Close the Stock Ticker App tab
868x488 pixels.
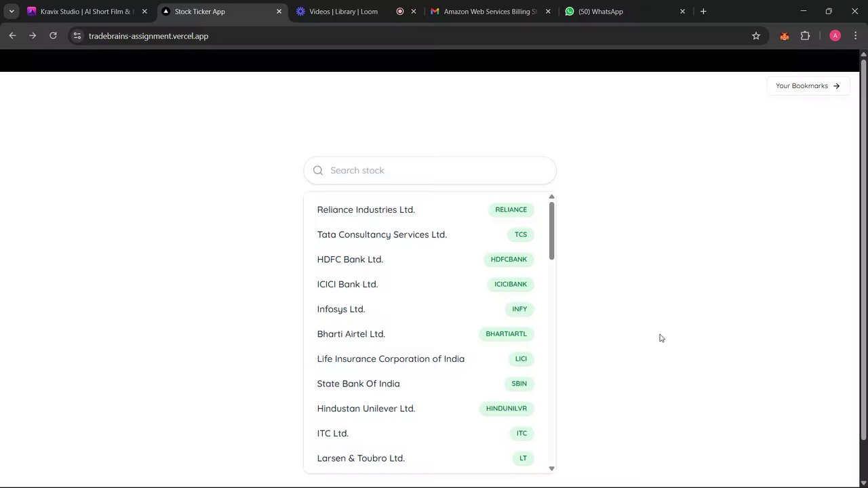point(279,12)
